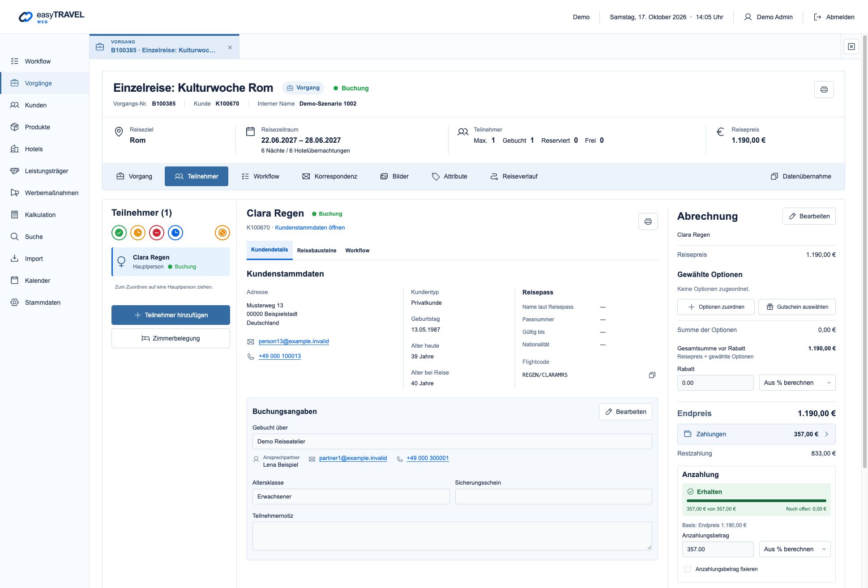Open the participant Workflow sub-tab
Screen dimensions: 868x588
pyautogui.click(x=357, y=251)
